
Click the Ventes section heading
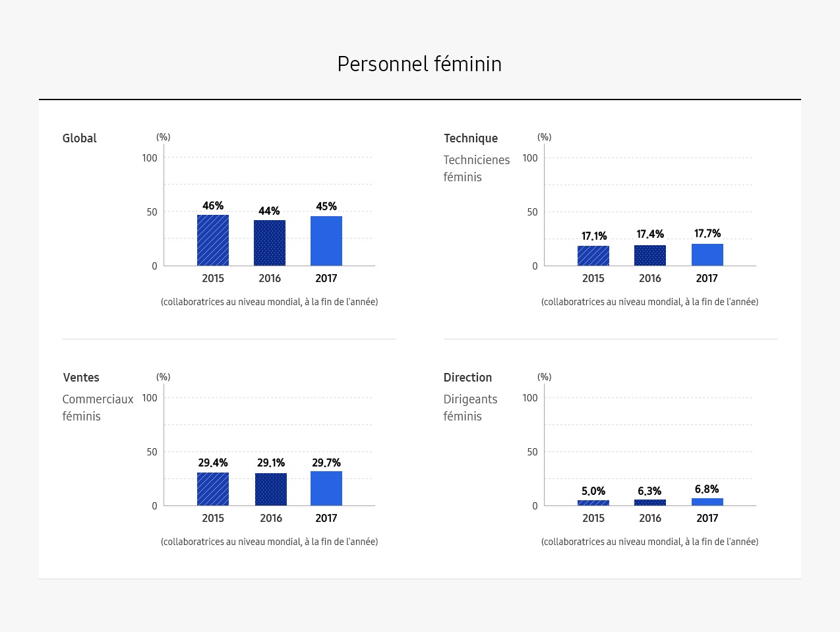(81, 378)
